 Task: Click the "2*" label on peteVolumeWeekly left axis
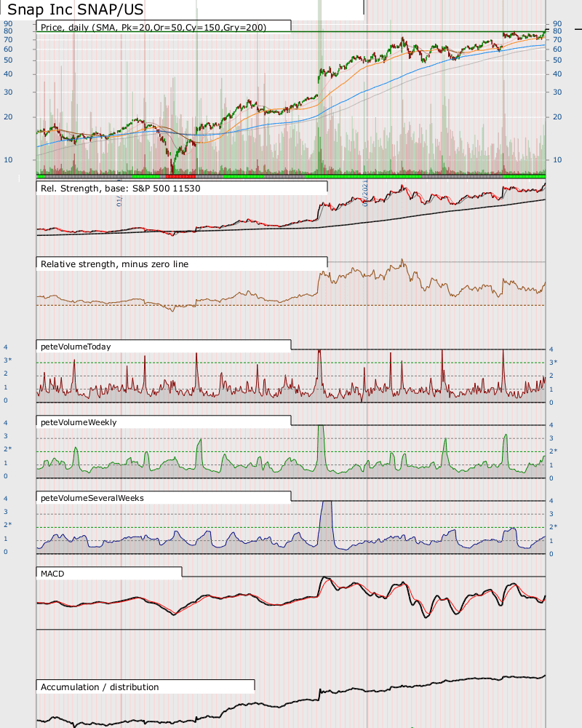click(x=8, y=449)
